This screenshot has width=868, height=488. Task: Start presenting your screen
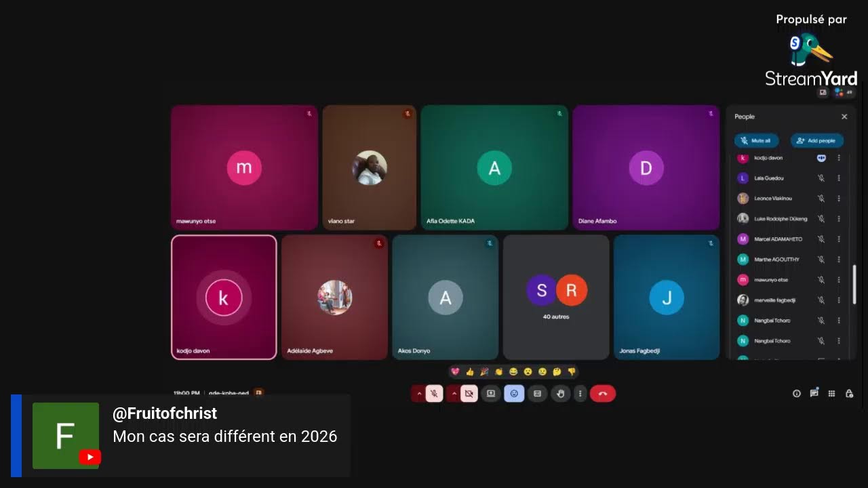[x=491, y=393]
